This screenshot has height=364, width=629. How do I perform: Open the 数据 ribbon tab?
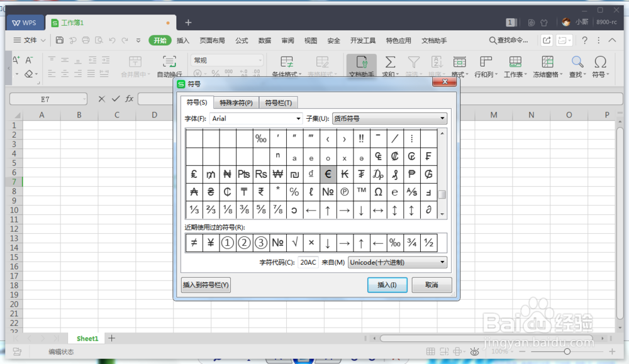point(264,40)
